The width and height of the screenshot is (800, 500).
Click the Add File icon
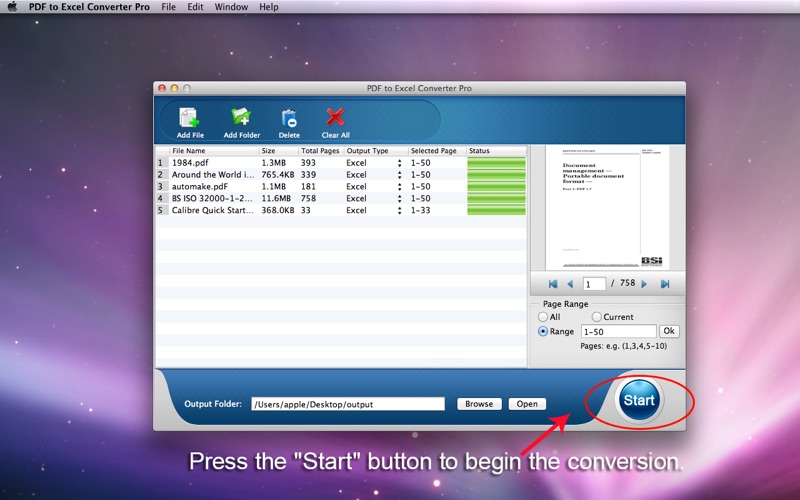click(190, 118)
